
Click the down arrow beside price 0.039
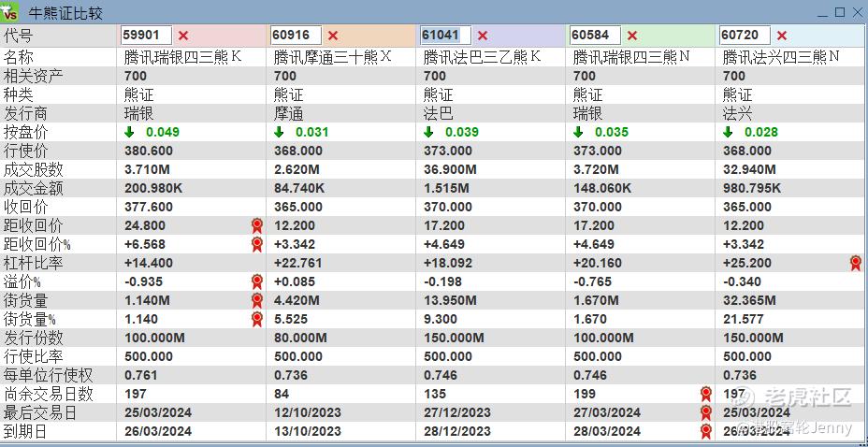coord(428,132)
